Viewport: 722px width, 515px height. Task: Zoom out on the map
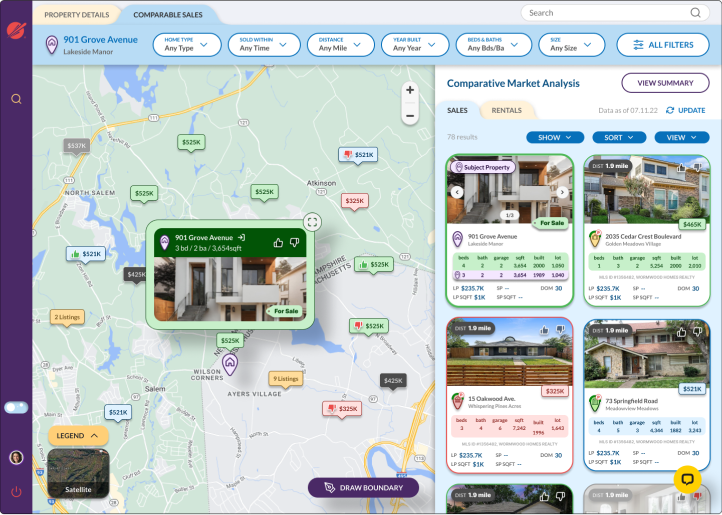pos(410,116)
